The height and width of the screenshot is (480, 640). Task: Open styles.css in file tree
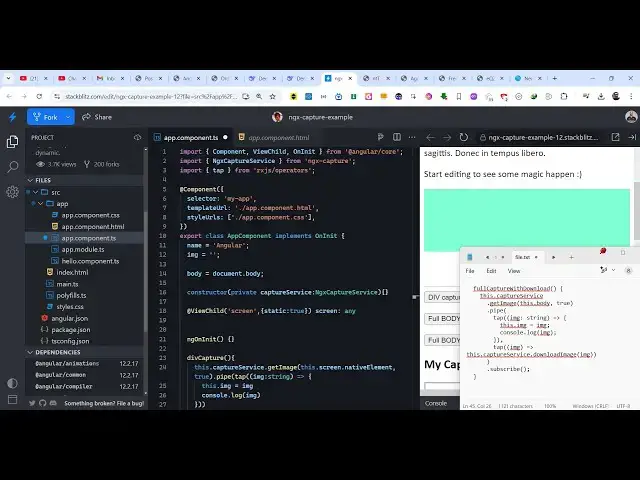pos(70,307)
